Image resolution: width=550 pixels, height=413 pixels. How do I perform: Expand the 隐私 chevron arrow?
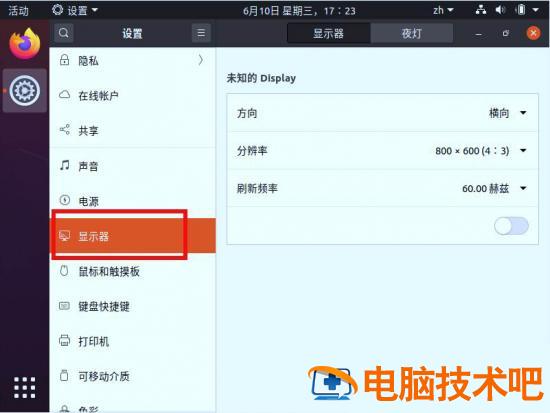[200, 60]
